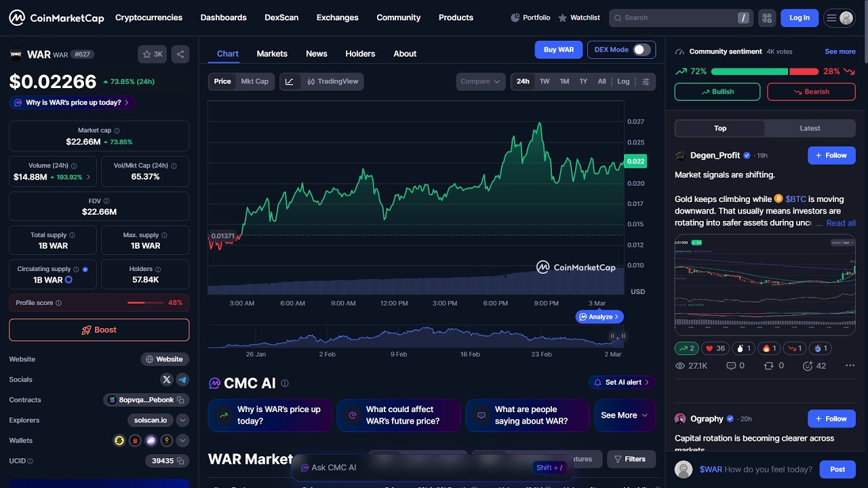Open the chart settings sliders icon

click(646, 81)
